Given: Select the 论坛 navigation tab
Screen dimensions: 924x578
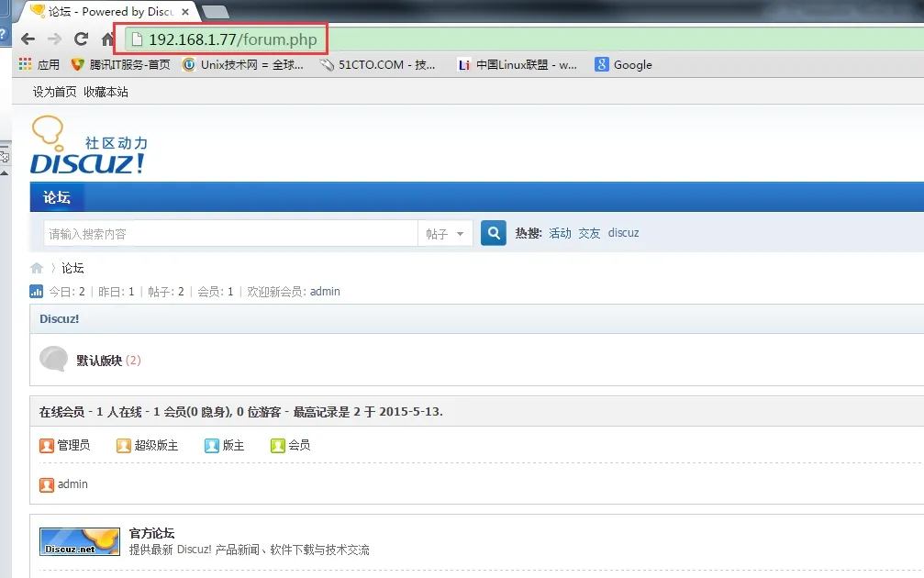Looking at the screenshot, I should [x=57, y=197].
